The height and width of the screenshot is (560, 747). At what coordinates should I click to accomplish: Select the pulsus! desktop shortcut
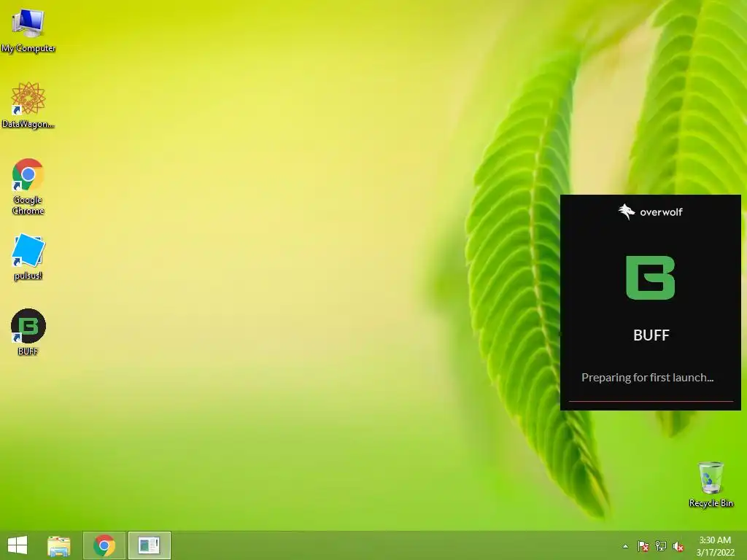[x=28, y=257]
